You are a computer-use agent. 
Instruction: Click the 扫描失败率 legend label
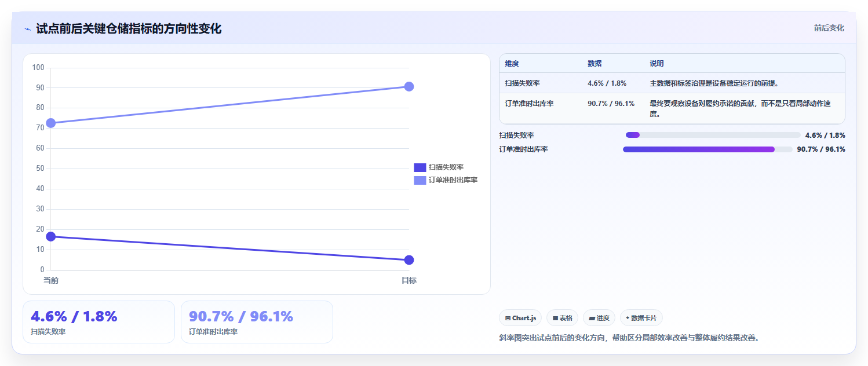click(x=446, y=167)
